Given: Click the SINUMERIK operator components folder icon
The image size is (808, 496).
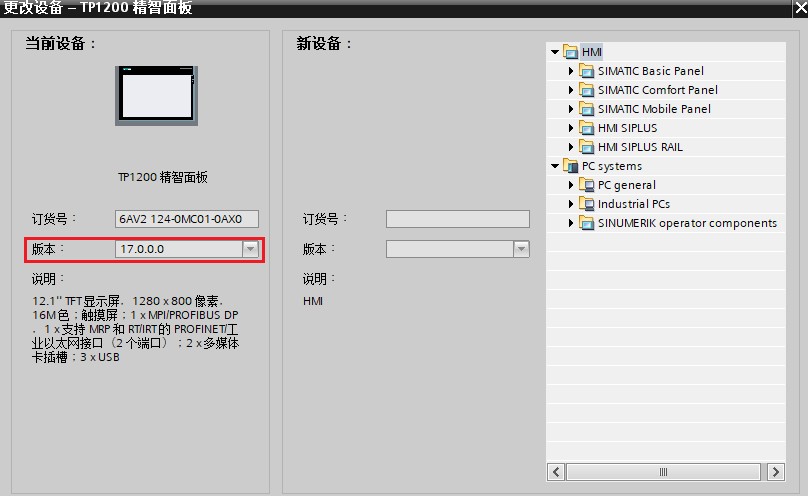Looking at the screenshot, I should 587,223.
